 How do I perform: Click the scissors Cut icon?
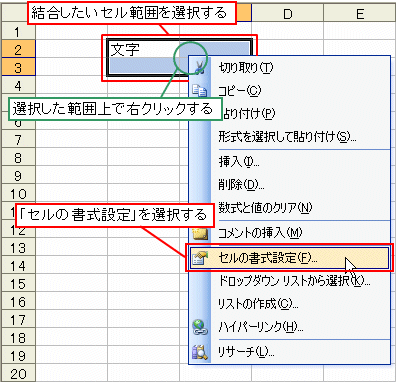[x=200, y=68]
